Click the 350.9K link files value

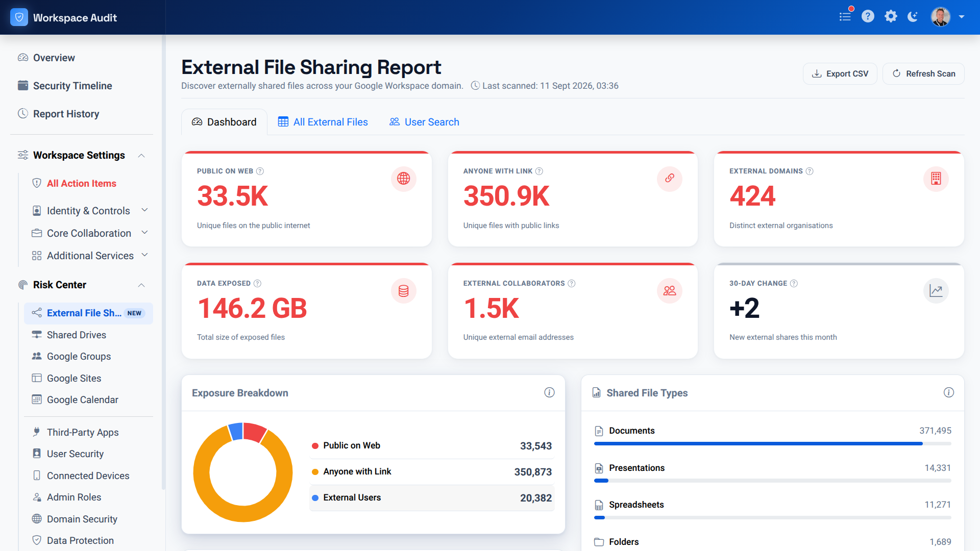[x=506, y=196]
